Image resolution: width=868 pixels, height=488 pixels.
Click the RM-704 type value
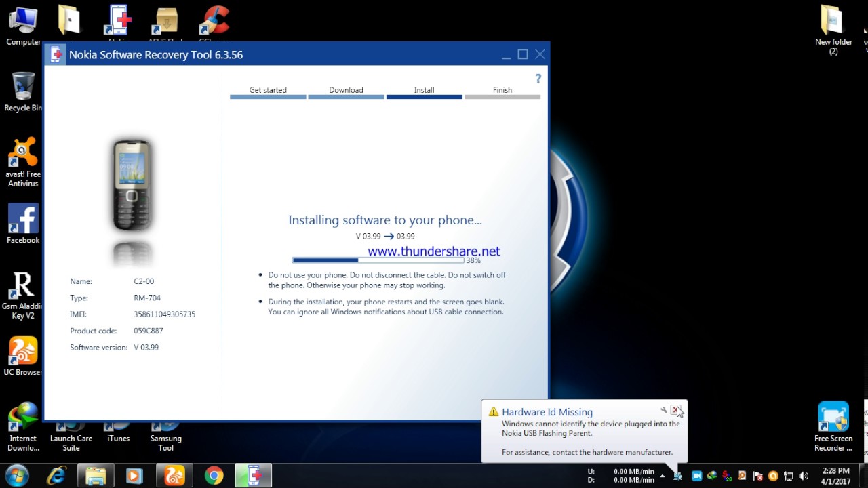(x=147, y=298)
